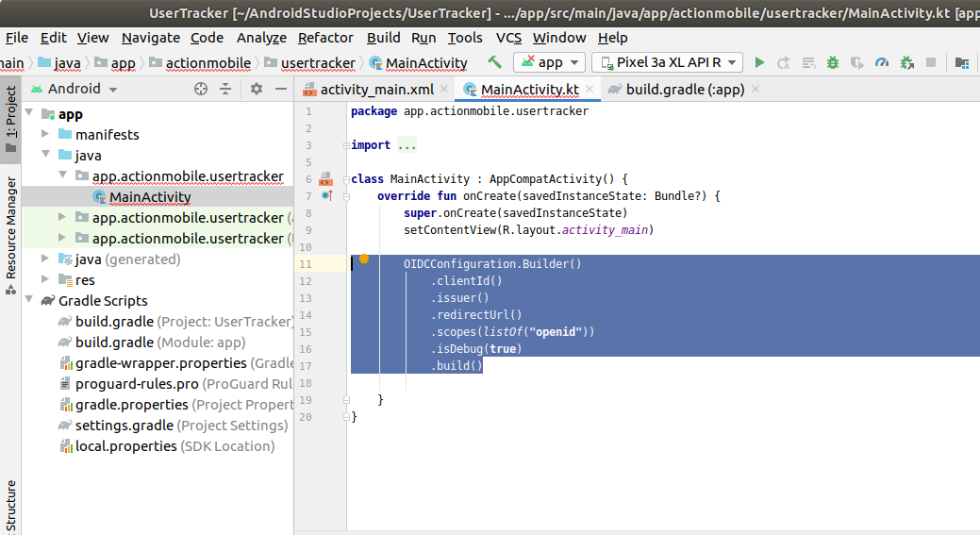This screenshot has width=980, height=535.
Task: Click related XML file gutter icon on line 6
Action: (325, 179)
